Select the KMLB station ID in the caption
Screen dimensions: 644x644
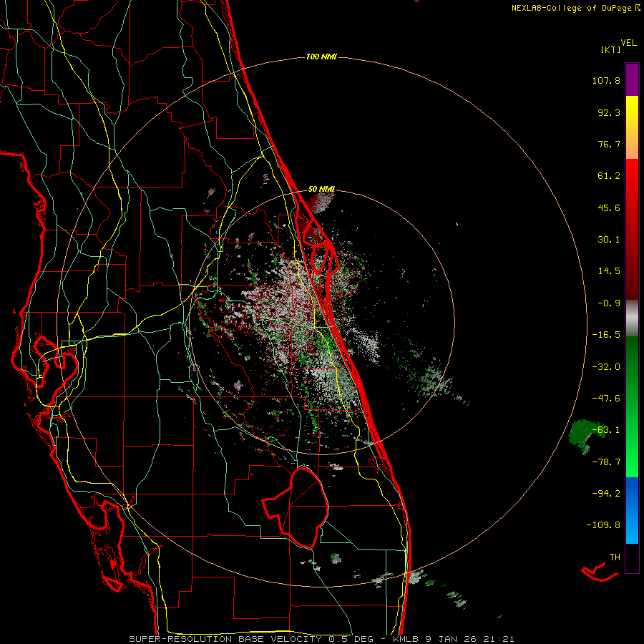coord(405,639)
